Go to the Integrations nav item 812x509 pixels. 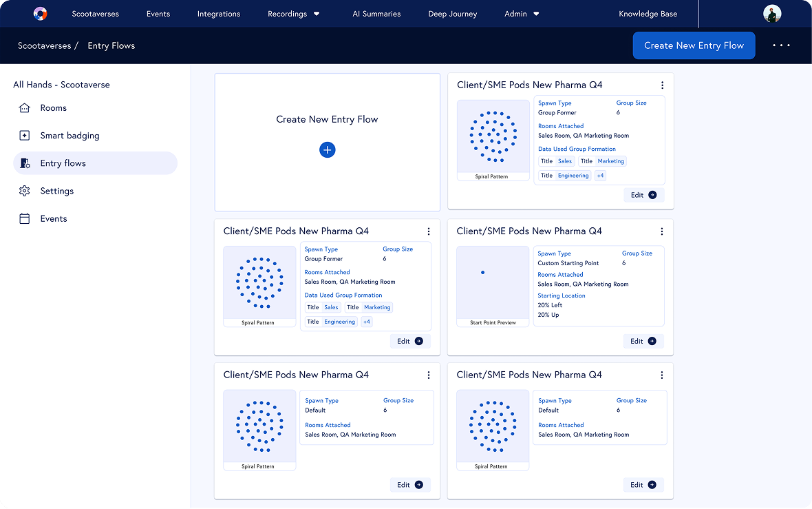pyautogui.click(x=219, y=14)
